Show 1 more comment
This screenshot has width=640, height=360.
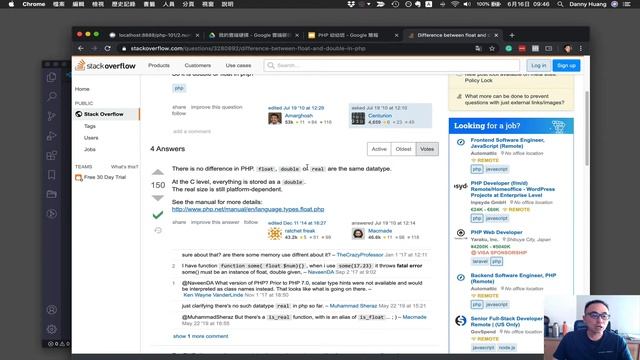pos(200,336)
